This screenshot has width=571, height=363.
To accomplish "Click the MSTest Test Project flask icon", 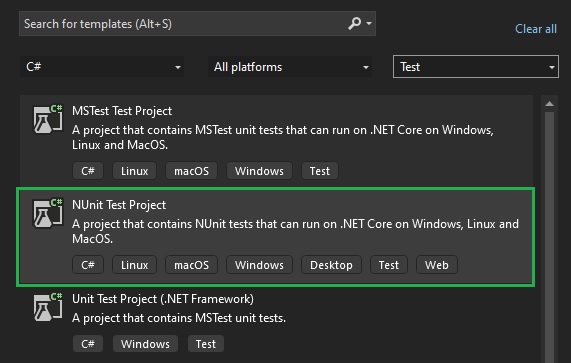I will [48, 119].
